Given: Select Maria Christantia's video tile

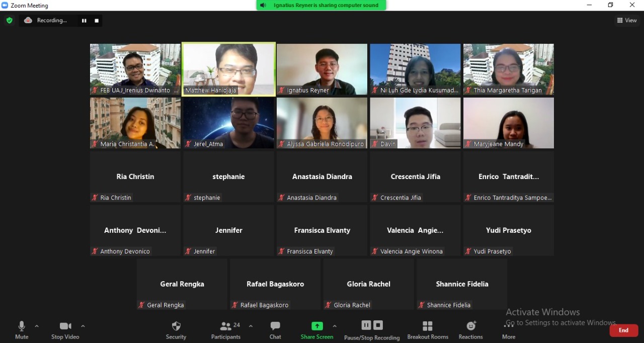Looking at the screenshot, I should [135, 123].
